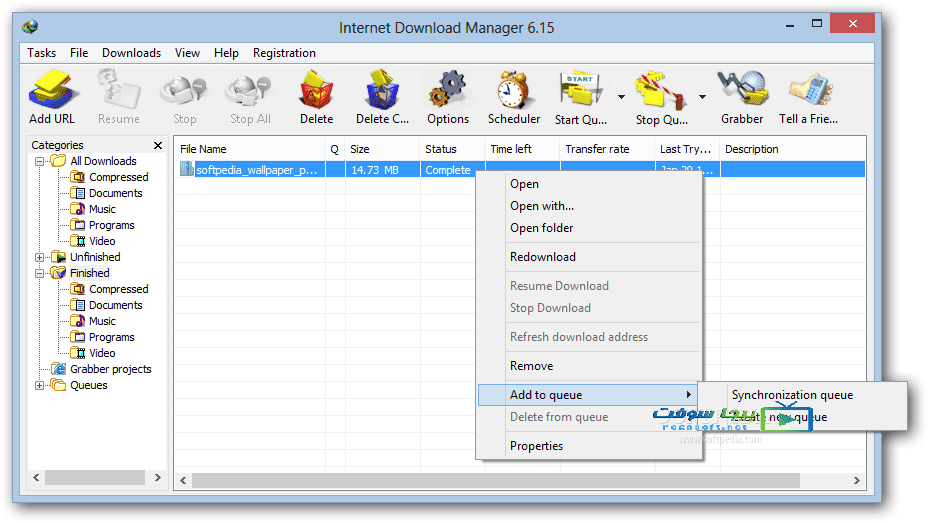Screen dimensions: 928x523
Task: Click the Q column header
Action: 335,149
